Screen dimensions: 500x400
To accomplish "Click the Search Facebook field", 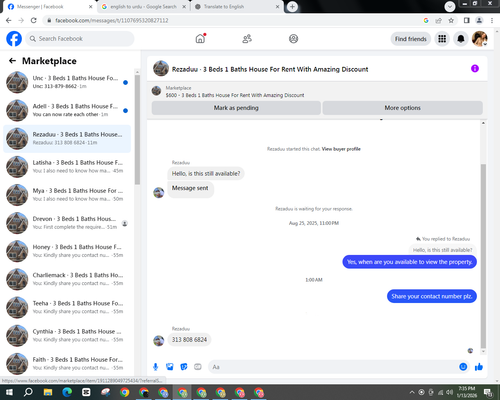I will pyautogui.click(x=80, y=39).
